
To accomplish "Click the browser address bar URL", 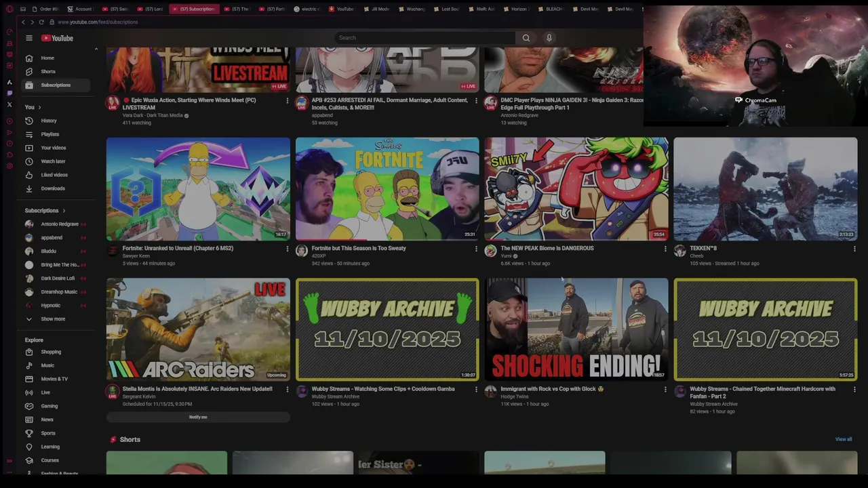I will [98, 22].
